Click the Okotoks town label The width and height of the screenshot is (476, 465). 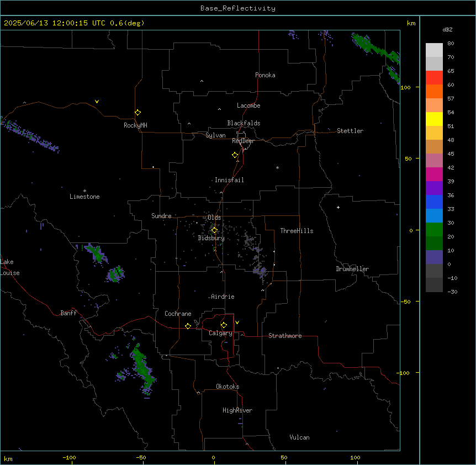click(x=228, y=387)
